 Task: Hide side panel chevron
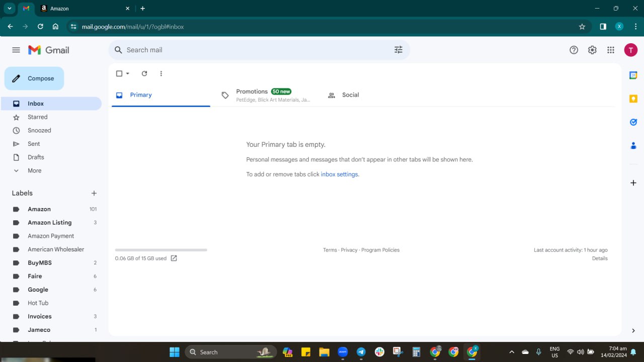(x=633, y=330)
